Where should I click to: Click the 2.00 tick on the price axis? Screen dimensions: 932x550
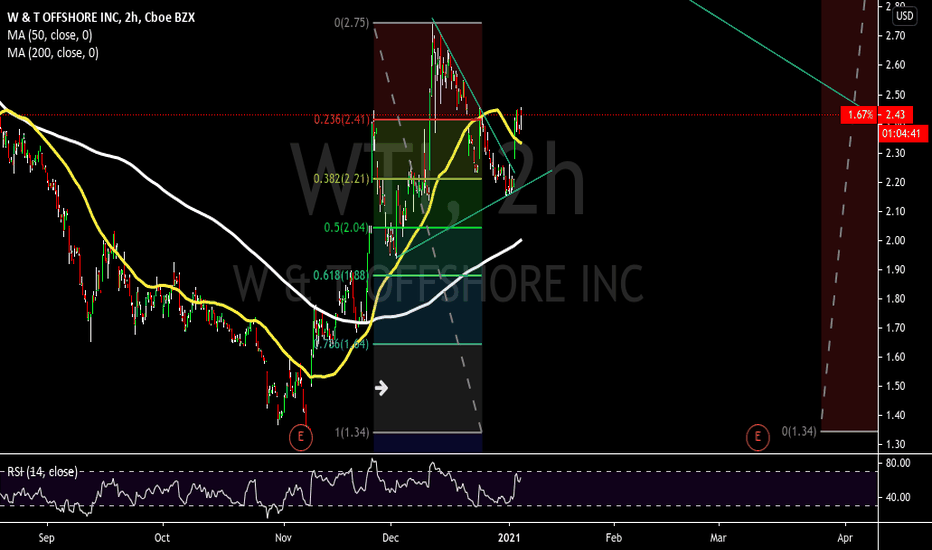[896, 240]
